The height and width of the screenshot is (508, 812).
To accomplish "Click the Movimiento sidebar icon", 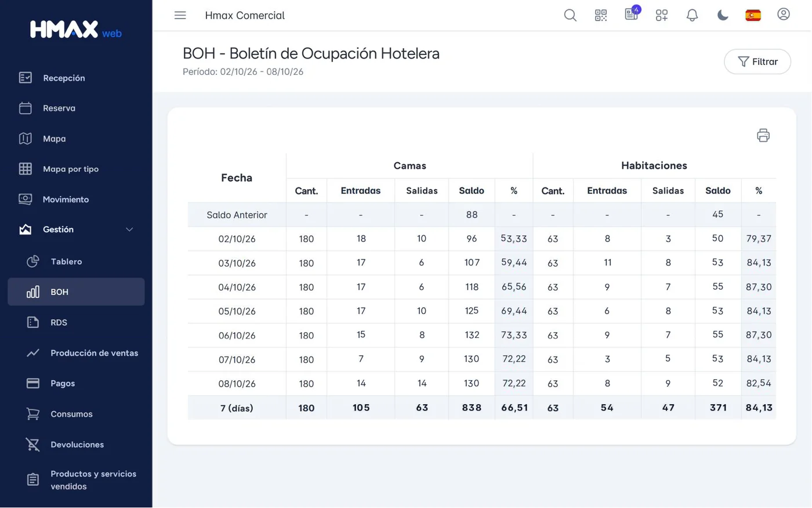I will click(x=25, y=199).
